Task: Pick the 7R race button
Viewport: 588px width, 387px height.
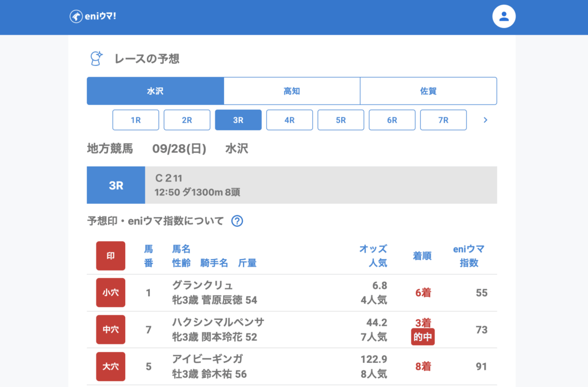Action: coord(443,120)
